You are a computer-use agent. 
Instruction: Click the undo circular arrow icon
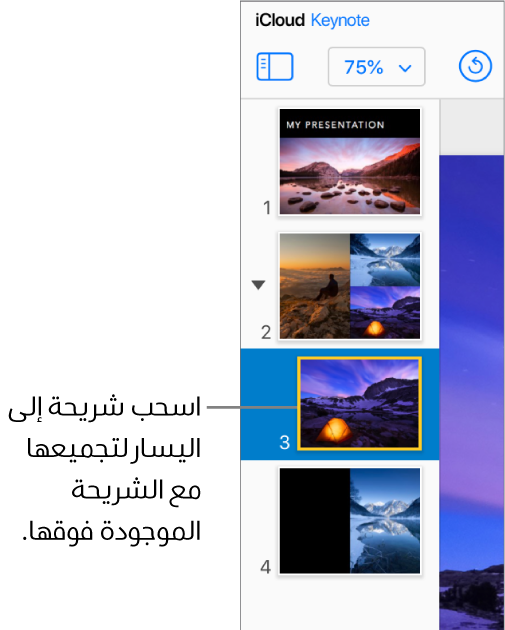(475, 66)
